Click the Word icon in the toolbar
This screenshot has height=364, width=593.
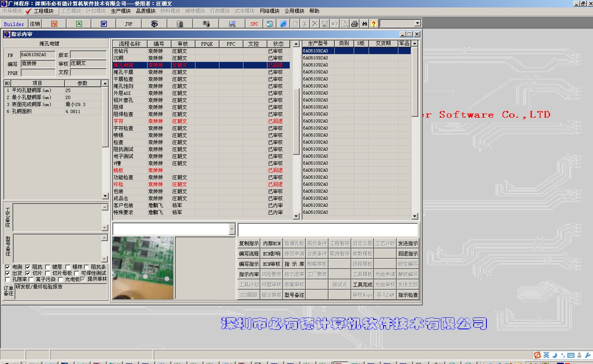pyautogui.click(x=104, y=24)
